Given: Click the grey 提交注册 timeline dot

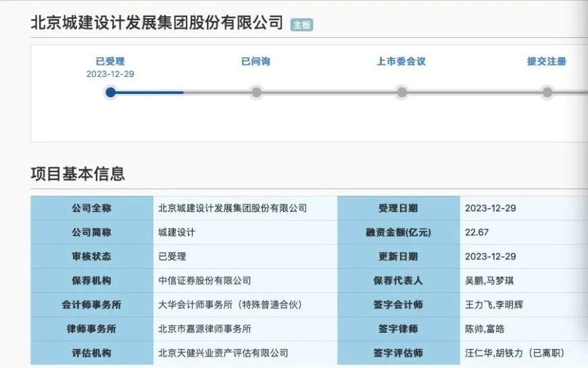Looking at the screenshot, I should (547, 93).
